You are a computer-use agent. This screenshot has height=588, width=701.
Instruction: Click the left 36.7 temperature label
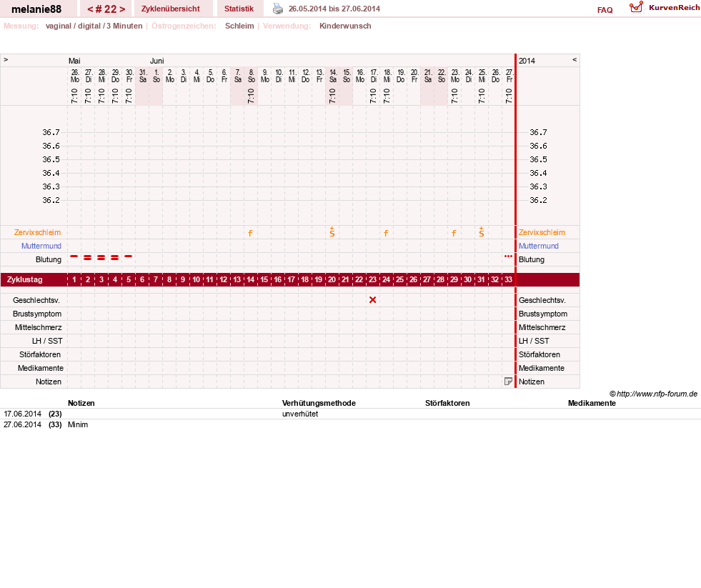click(51, 132)
